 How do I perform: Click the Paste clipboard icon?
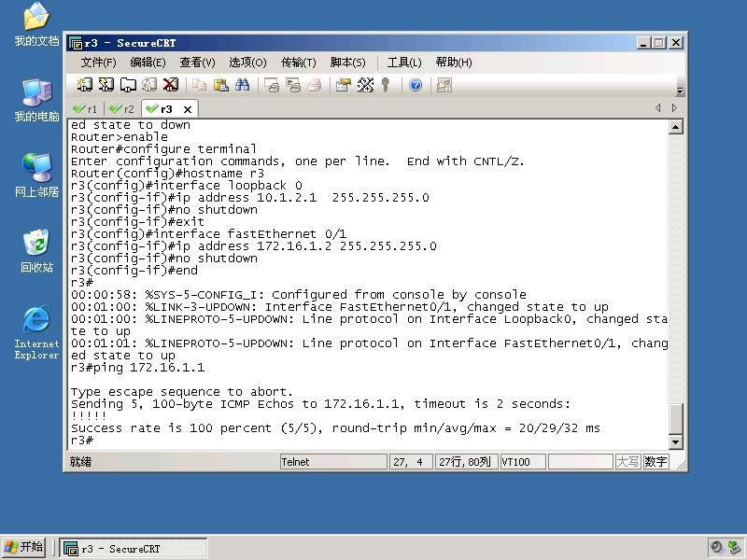tap(220, 85)
